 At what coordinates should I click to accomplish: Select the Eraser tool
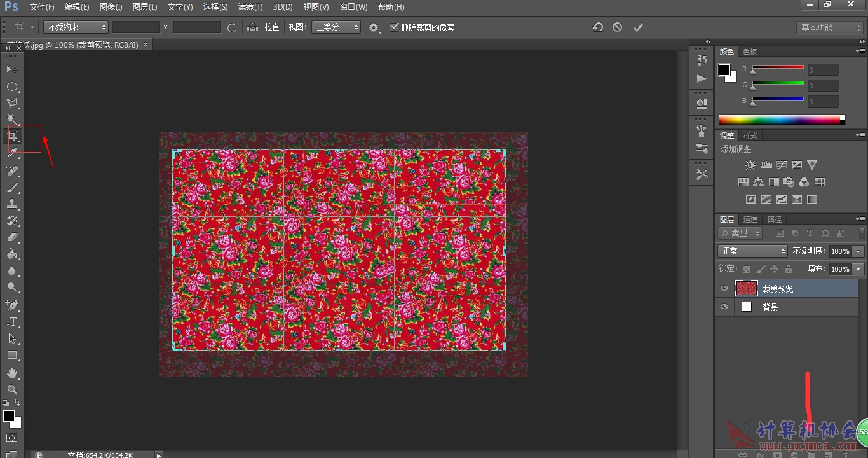pyautogui.click(x=12, y=237)
